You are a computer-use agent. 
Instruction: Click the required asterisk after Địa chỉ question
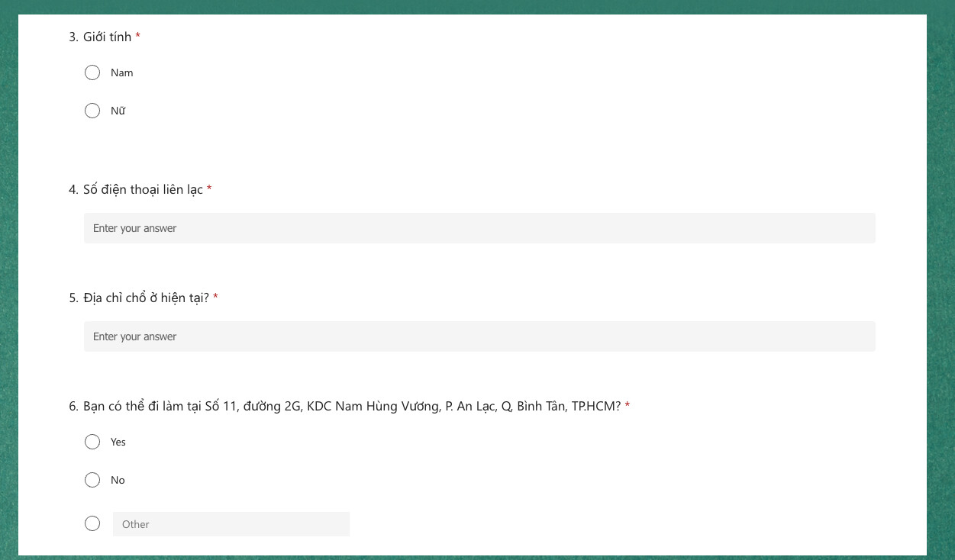click(x=215, y=297)
